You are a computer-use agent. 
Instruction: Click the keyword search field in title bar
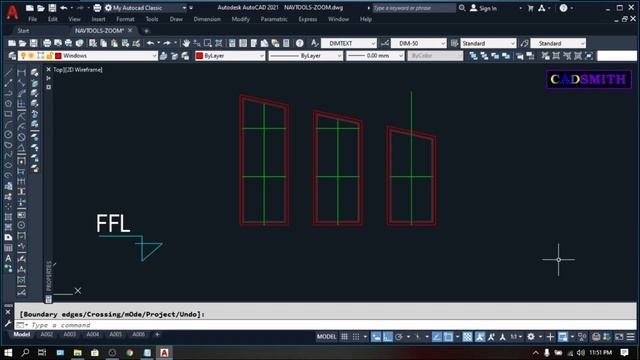point(414,8)
